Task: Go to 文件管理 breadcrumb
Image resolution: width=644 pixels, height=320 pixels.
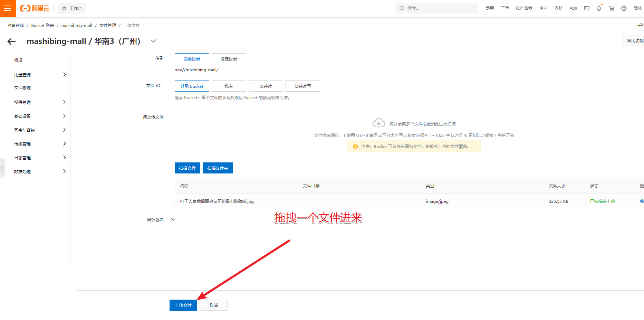Action: coord(108,26)
